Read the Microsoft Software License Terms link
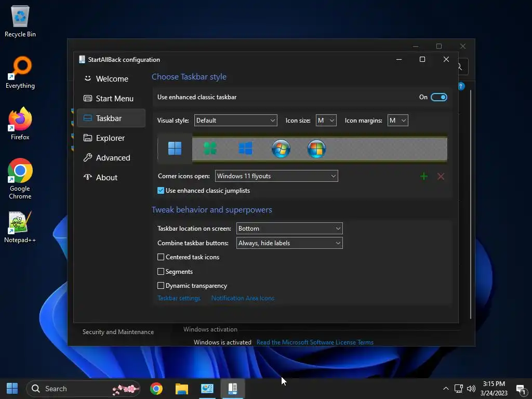Image resolution: width=532 pixels, height=399 pixels. (315, 342)
